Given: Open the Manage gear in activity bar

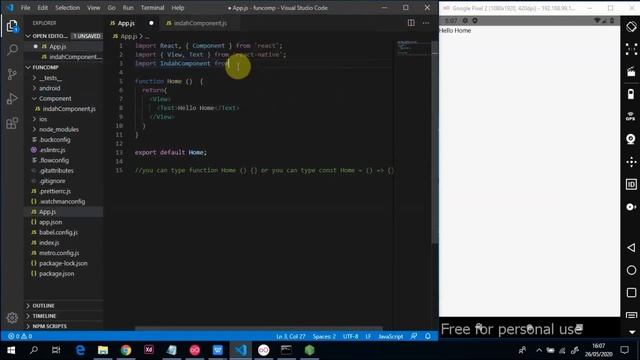Looking at the screenshot, I should pyautogui.click(x=12, y=317).
